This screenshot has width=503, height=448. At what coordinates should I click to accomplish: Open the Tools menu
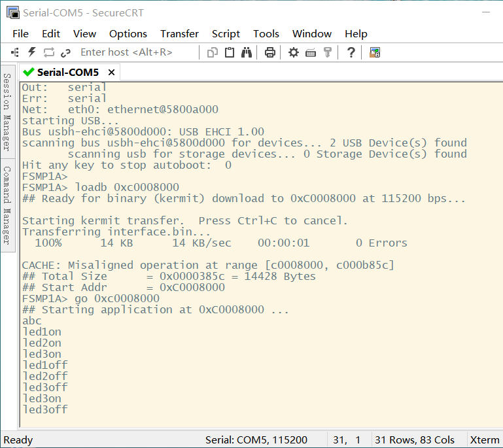266,33
